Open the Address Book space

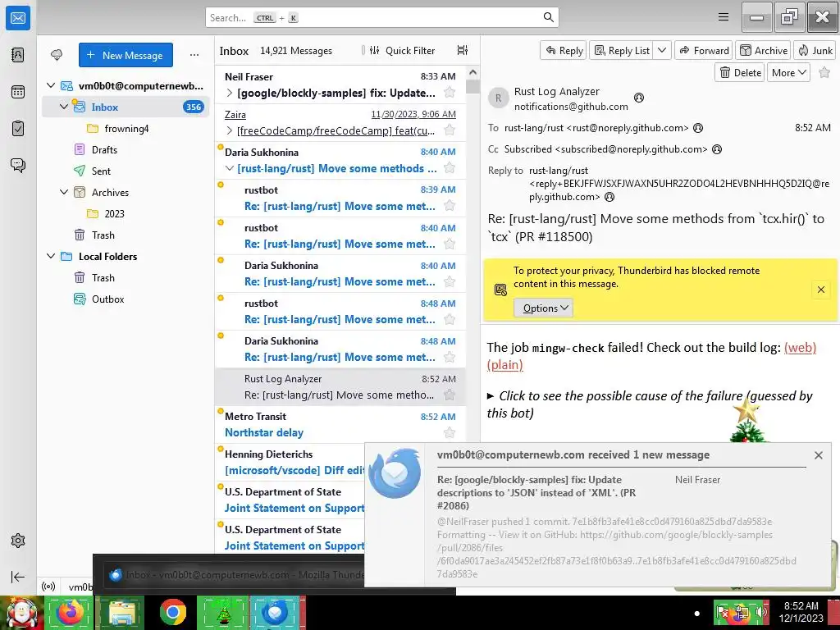click(18, 55)
